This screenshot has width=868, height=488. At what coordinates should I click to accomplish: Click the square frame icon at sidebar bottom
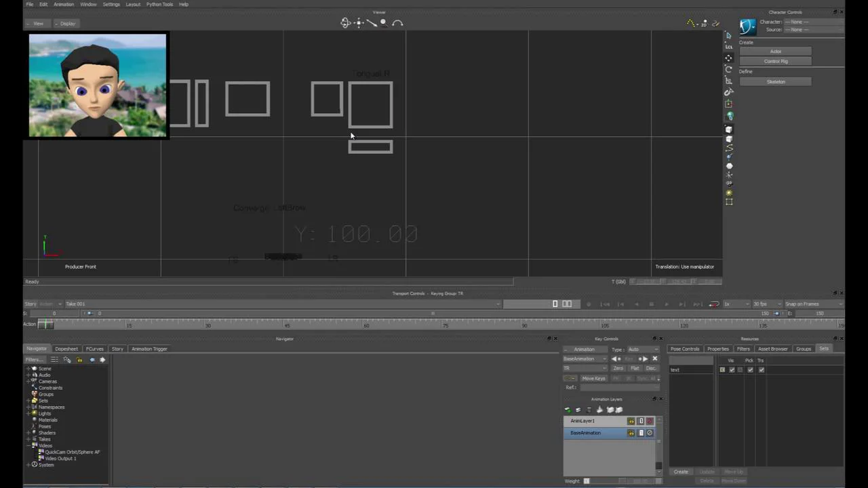click(730, 202)
